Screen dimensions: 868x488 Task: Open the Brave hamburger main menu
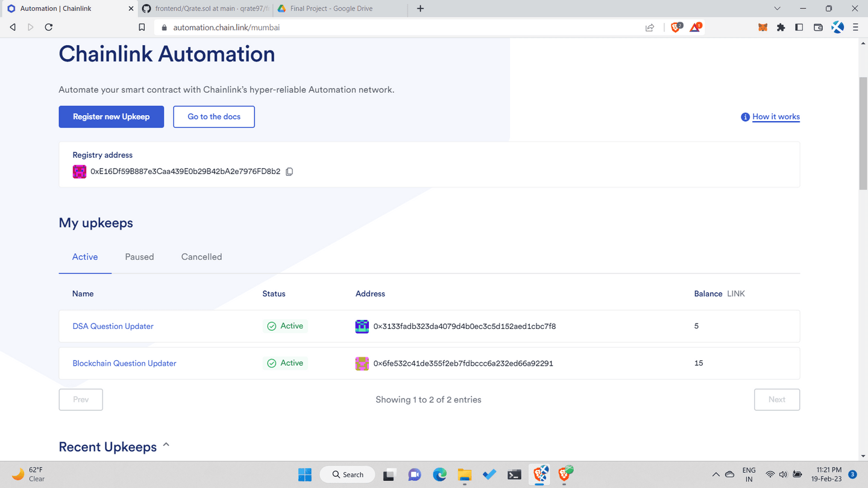click(x=855, y=27)
